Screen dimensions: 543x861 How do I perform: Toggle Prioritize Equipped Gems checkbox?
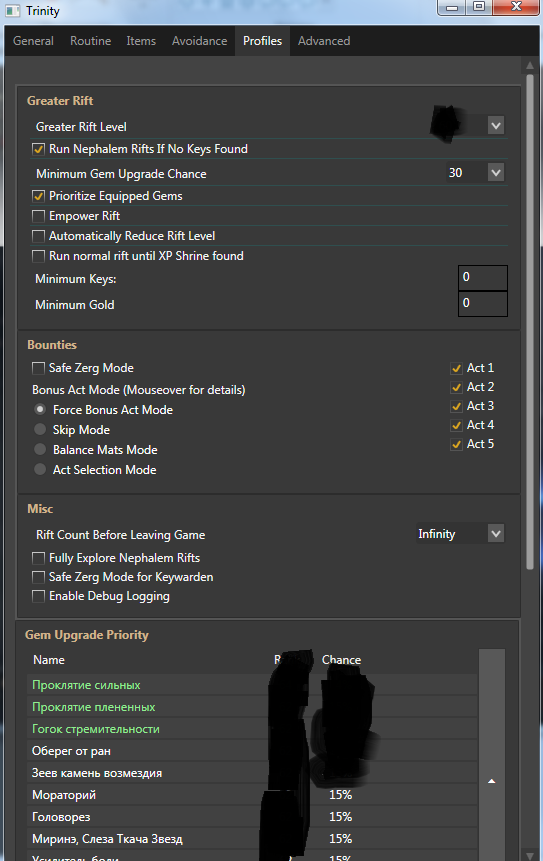[x=38, y=196]
